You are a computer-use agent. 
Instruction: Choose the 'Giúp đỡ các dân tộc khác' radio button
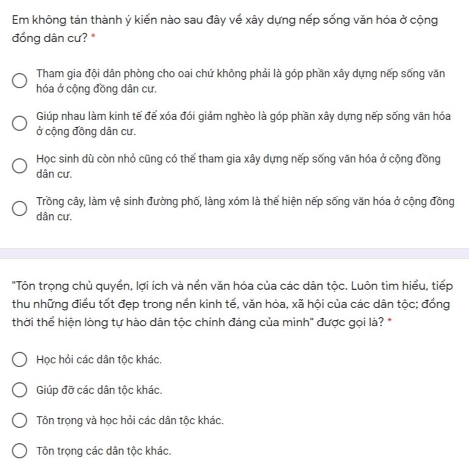click(19, 390)
